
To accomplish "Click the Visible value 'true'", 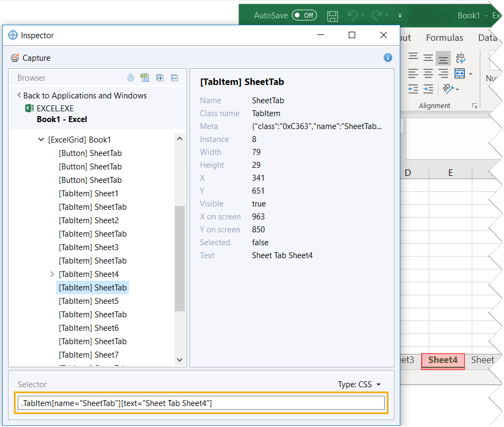I will (259, 204).
